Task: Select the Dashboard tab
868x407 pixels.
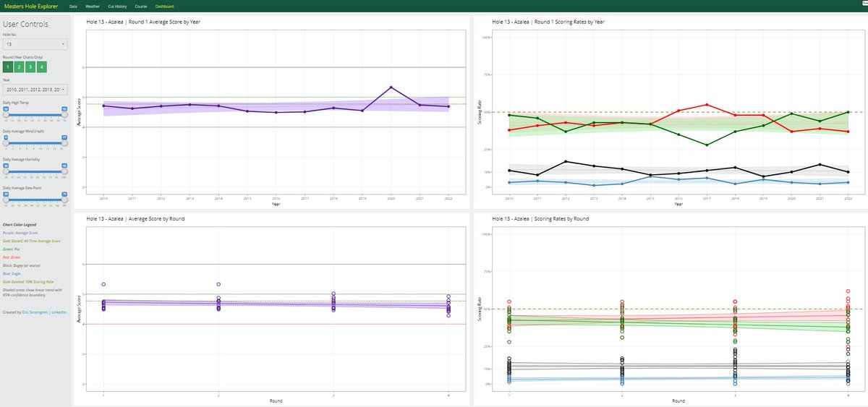Action: pos(164,6)
